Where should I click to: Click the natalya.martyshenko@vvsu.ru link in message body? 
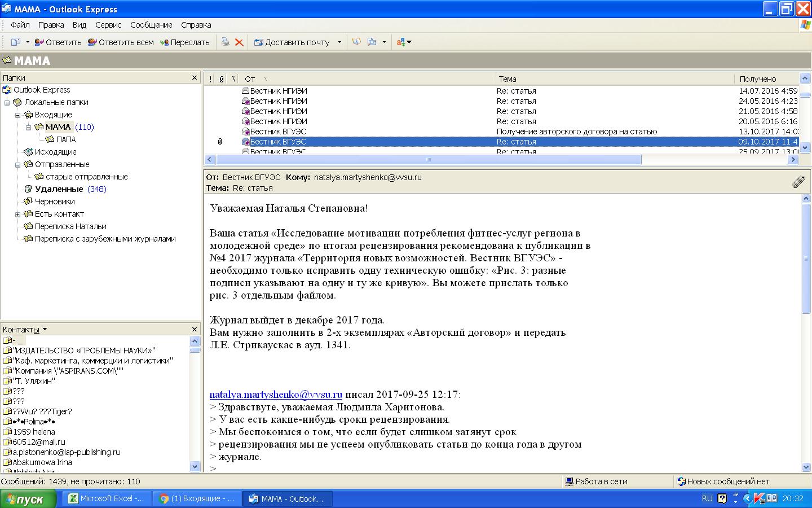pos(276,395)
